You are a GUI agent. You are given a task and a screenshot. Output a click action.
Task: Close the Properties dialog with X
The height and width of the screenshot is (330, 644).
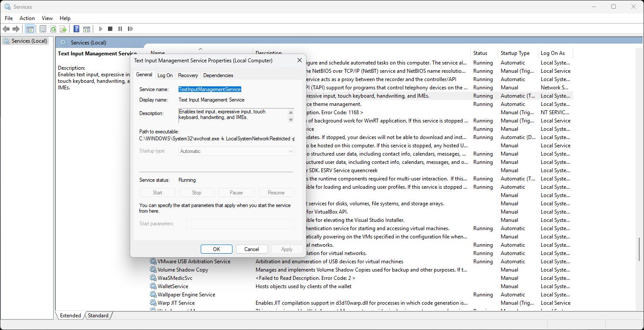tap(300, 61)
